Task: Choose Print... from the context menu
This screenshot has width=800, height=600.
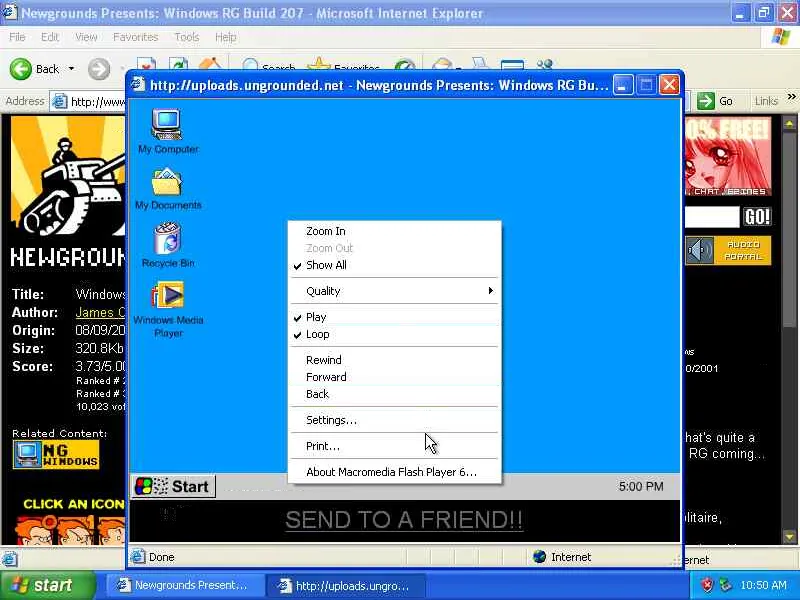Action: [394, 446]
